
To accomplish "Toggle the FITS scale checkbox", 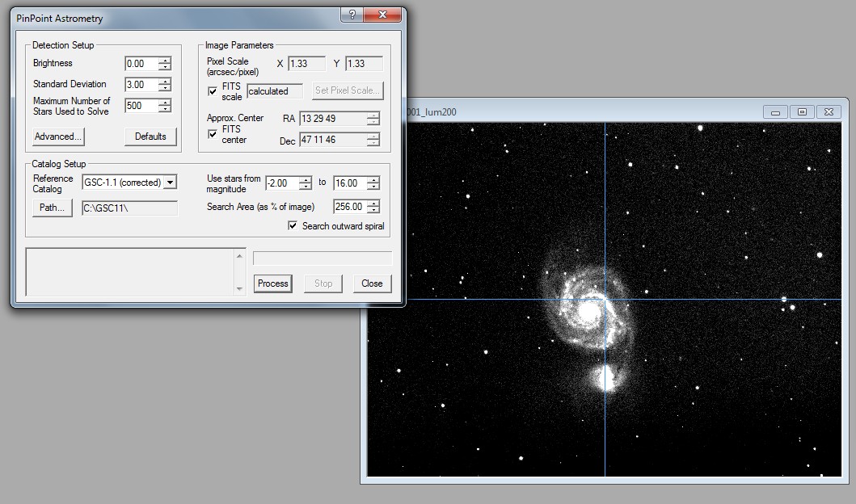I will click(x=213, y=91).
